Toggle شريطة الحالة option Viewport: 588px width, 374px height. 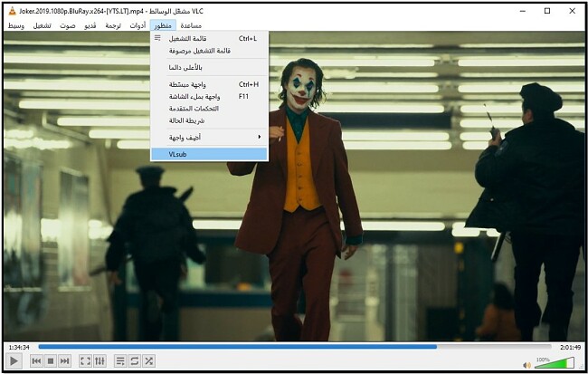pos(209,120)
